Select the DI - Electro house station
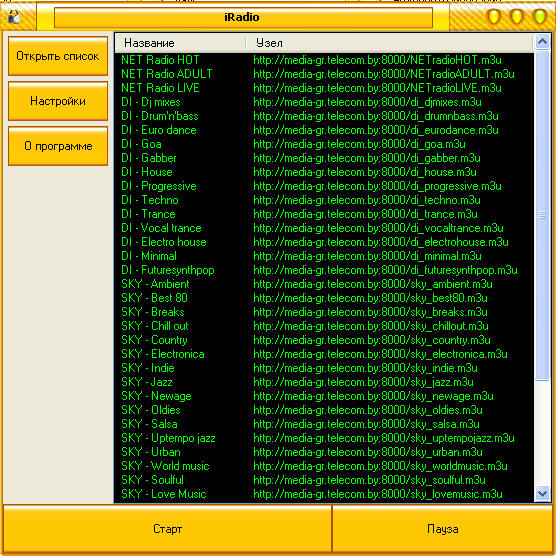Image resolution: width=556 pixels, height=556 pixels. coord(164,242)
